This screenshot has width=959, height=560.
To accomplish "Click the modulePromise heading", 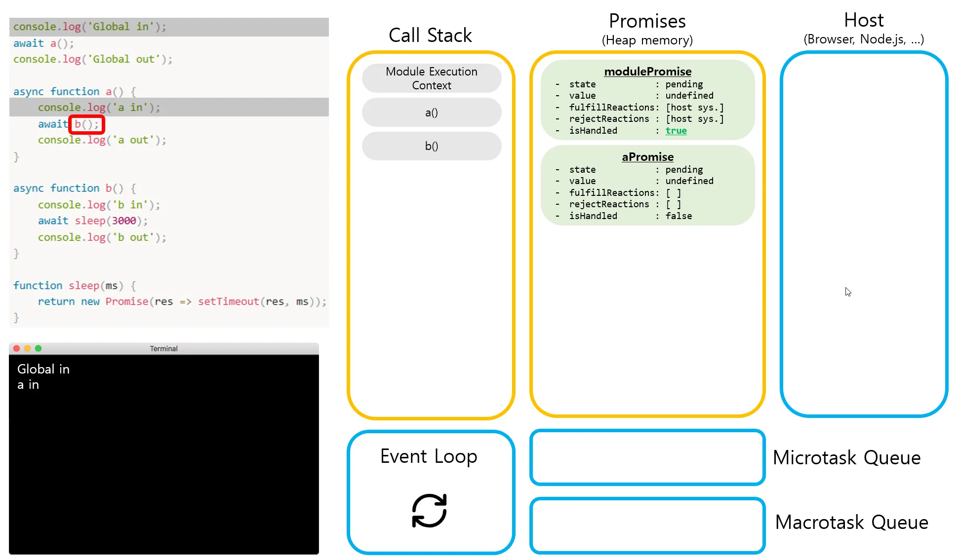I will coord(647,72).
